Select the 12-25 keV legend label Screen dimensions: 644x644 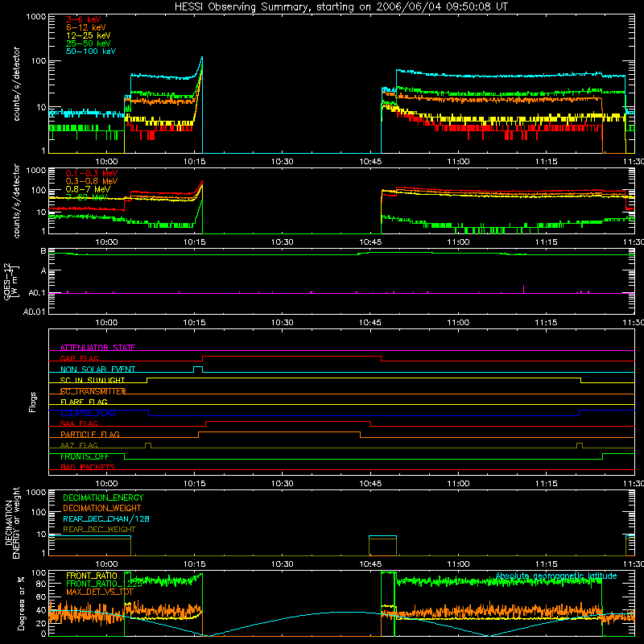pos(88,35)
